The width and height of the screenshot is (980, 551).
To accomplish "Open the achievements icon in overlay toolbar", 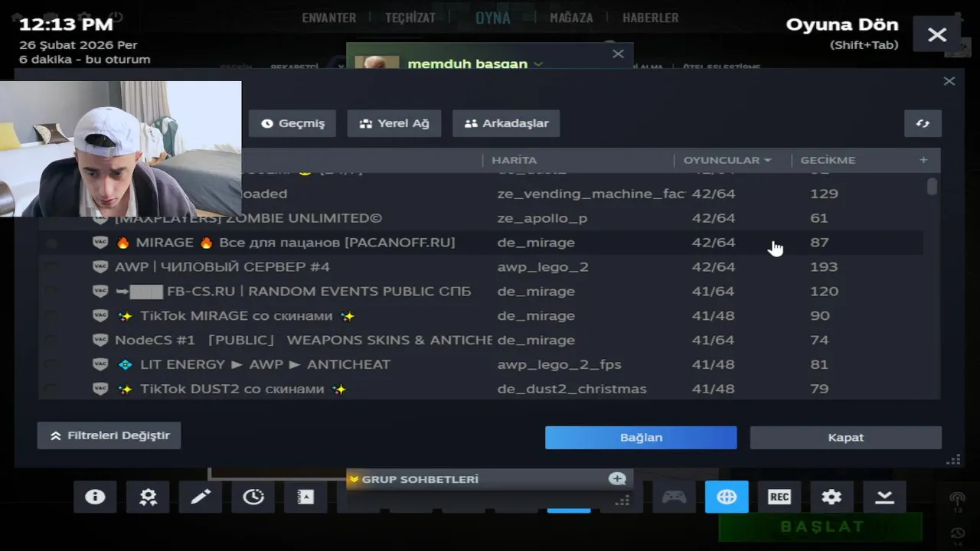I will coord(148,497).
